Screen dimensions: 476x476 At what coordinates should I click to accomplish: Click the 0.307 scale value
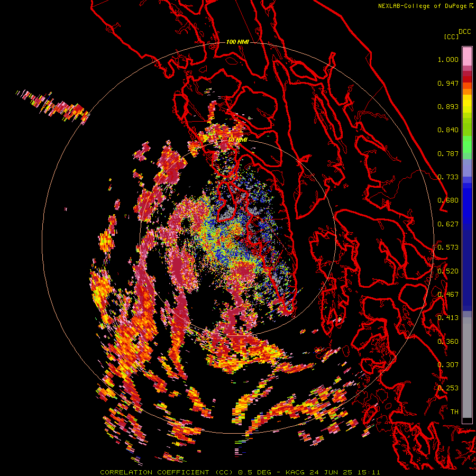tap(448, 365)
